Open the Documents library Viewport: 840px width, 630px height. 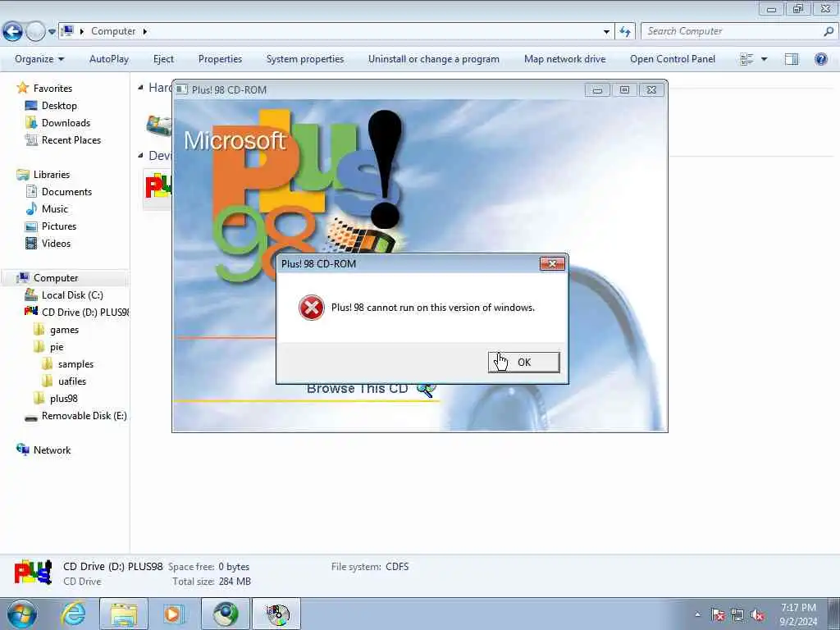66,192
